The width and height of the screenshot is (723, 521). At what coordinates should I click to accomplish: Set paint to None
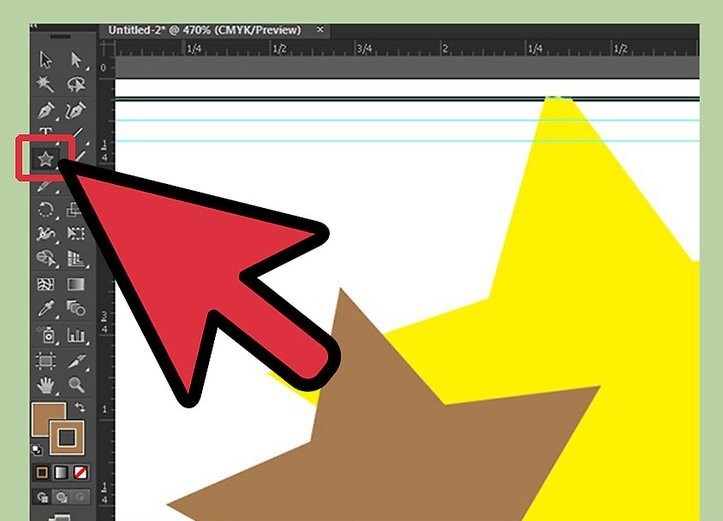click(x=80, y=471)
